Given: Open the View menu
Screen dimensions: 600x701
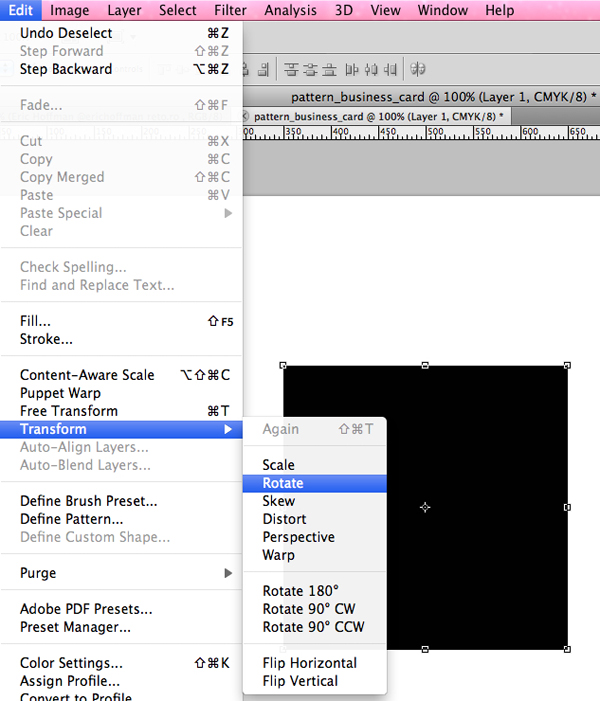Looking at the screenshot, I should [x=385, y=10].
